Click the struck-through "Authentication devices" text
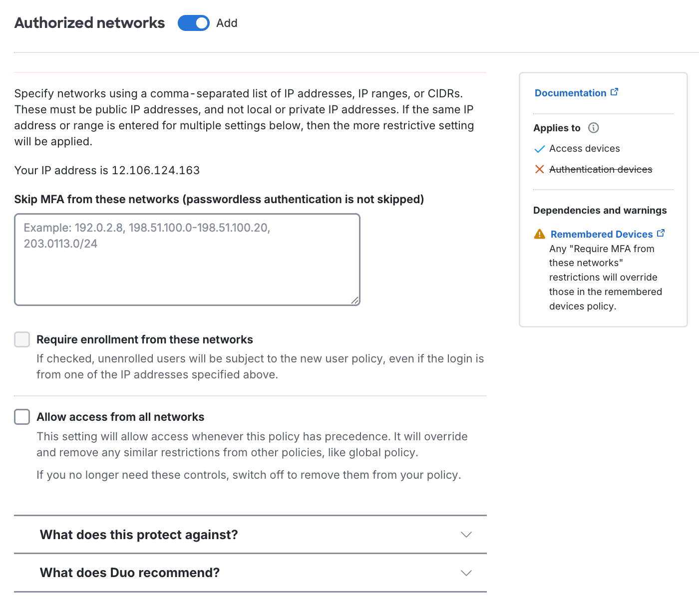This screenshot has width=699, height=616. pyautogui.click(x=601, y=169)
